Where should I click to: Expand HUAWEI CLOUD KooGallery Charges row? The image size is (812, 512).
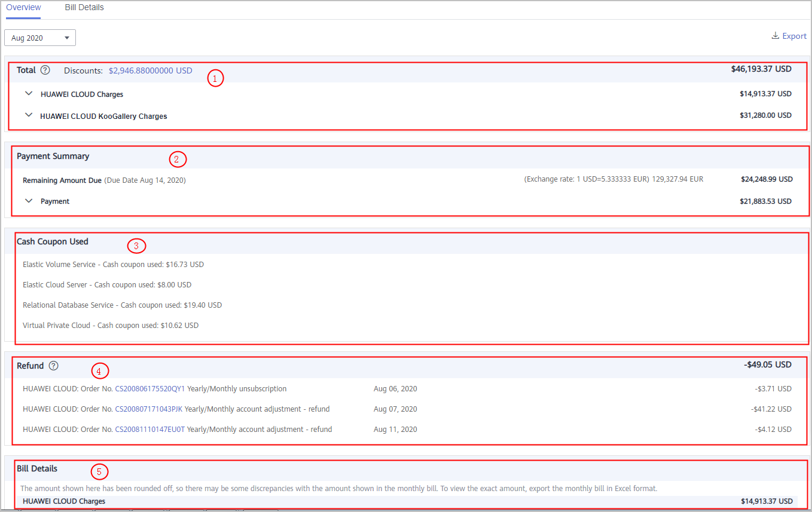[x=29, y=116]
